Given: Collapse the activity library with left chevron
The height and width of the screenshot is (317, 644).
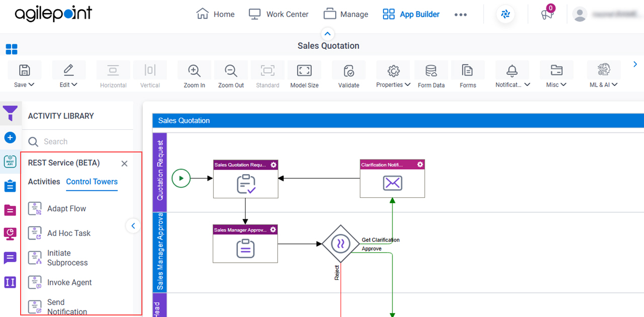Looking at the screenshot, I should tap(133, 226).
